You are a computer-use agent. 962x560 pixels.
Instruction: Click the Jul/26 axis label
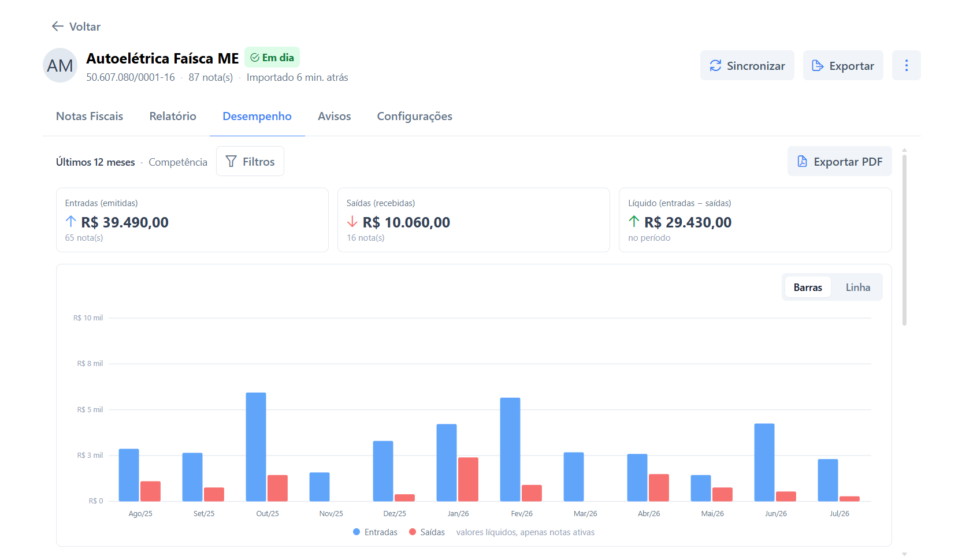(x=840, y=513)
